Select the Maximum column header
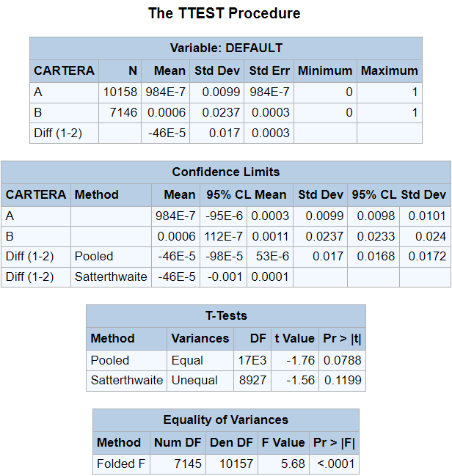452x476 pixels. click(x=390, y=71)
